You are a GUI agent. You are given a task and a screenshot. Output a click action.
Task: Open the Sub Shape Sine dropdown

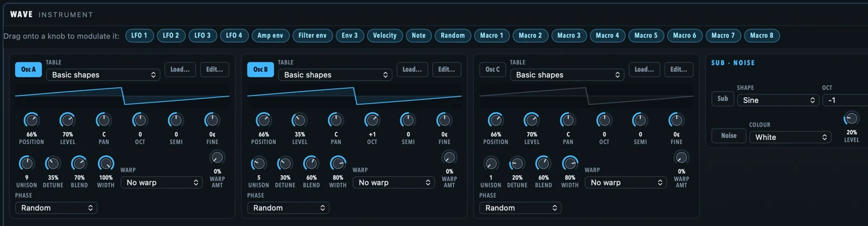pos(778,100)
